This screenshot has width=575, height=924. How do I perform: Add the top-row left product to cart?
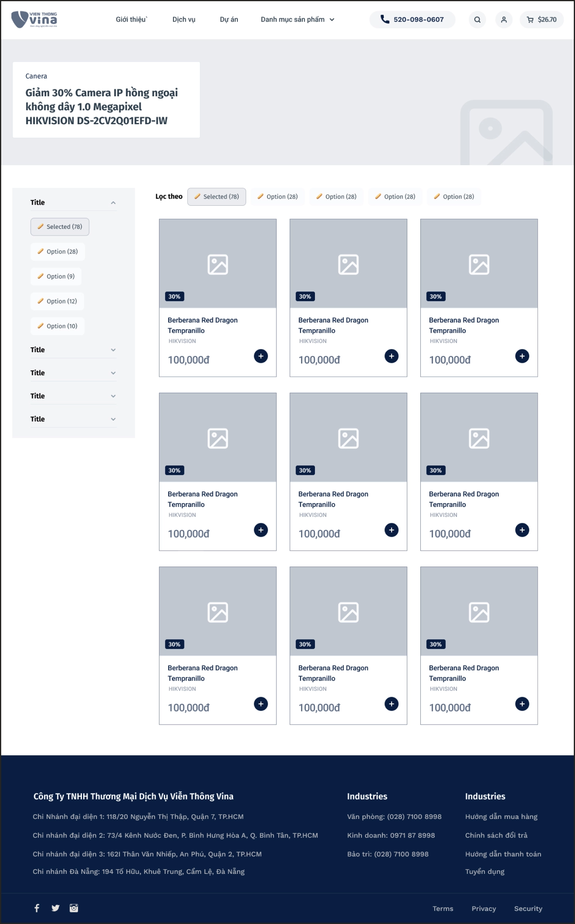[x=261, y=356]
